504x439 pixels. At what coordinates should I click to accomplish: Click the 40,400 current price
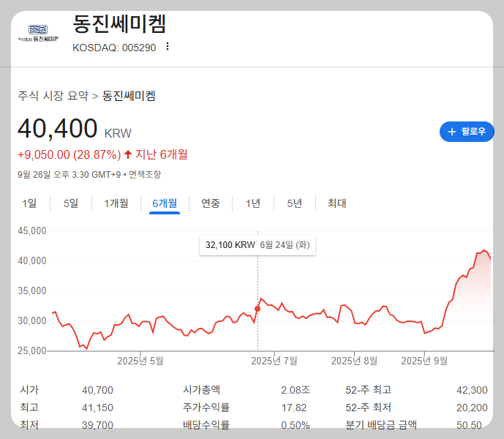tap(58, 128)
